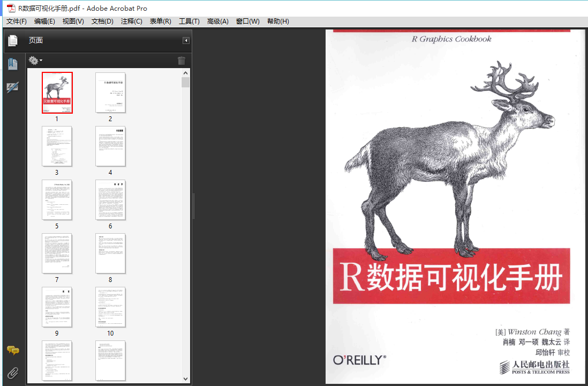This screenshot has height=386, width=588.
Task: Click the panel divider grip handle
Action: (193, 206)
